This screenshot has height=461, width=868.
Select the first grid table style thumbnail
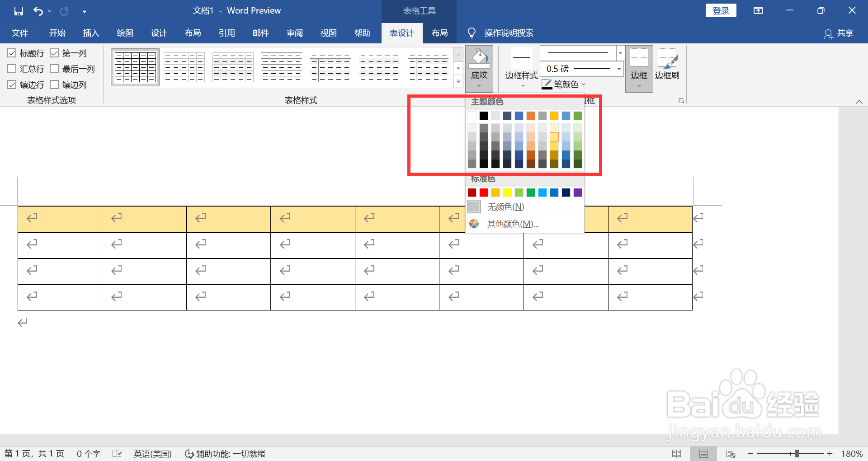coord(135,67)
